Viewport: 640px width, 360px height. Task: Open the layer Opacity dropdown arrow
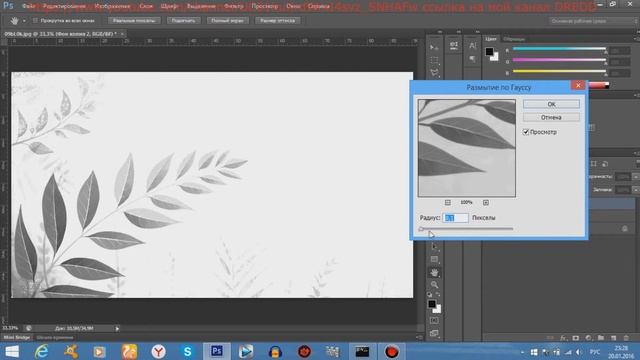pyautogui.click(x=636, y=177)
